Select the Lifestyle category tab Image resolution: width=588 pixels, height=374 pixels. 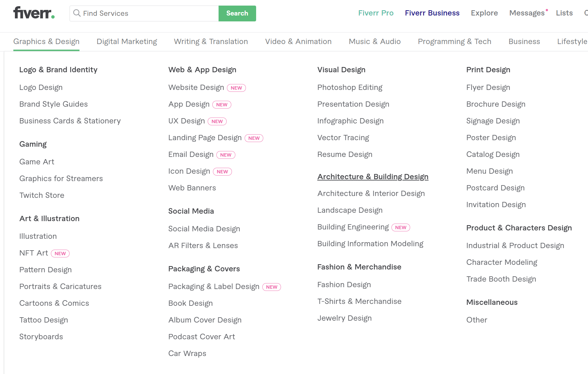(572, 42)
